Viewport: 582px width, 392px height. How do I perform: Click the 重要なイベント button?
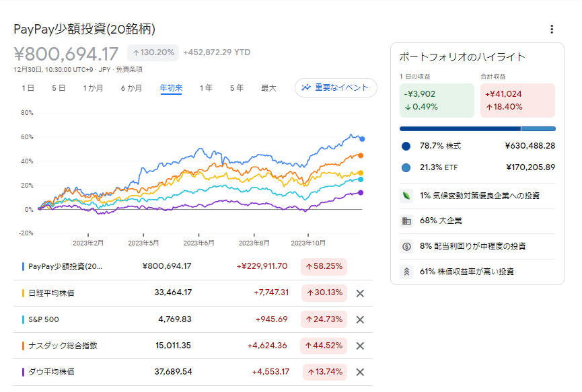336,87
